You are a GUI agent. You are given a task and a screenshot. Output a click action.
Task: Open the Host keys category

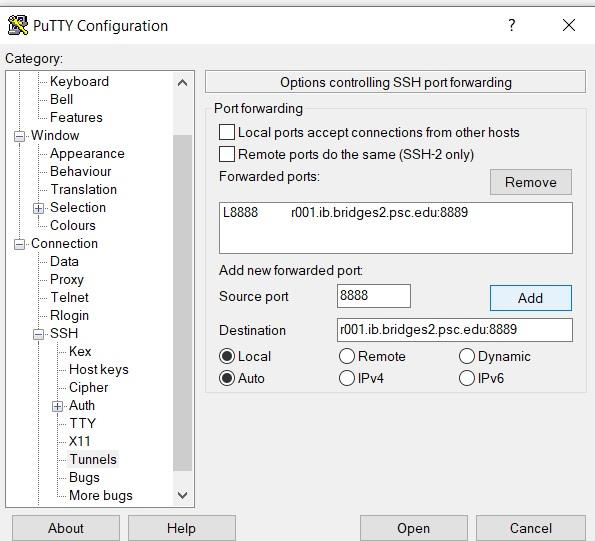[99, 370]
